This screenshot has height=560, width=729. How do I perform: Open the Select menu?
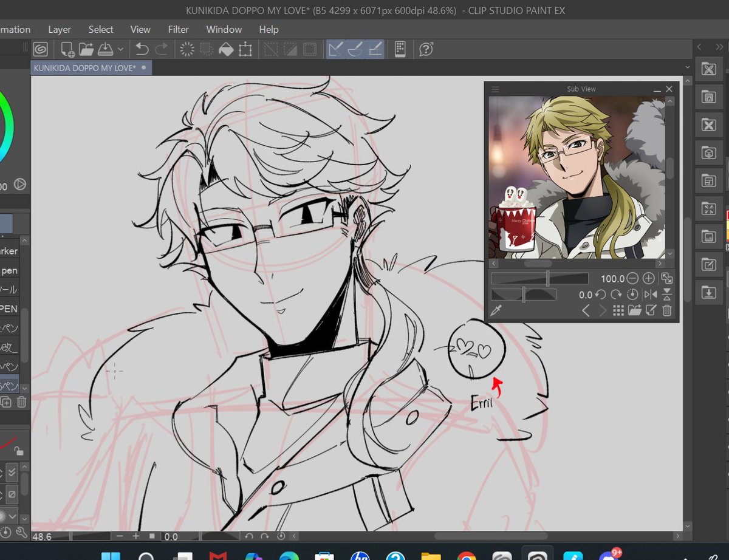tap(101, 29)
